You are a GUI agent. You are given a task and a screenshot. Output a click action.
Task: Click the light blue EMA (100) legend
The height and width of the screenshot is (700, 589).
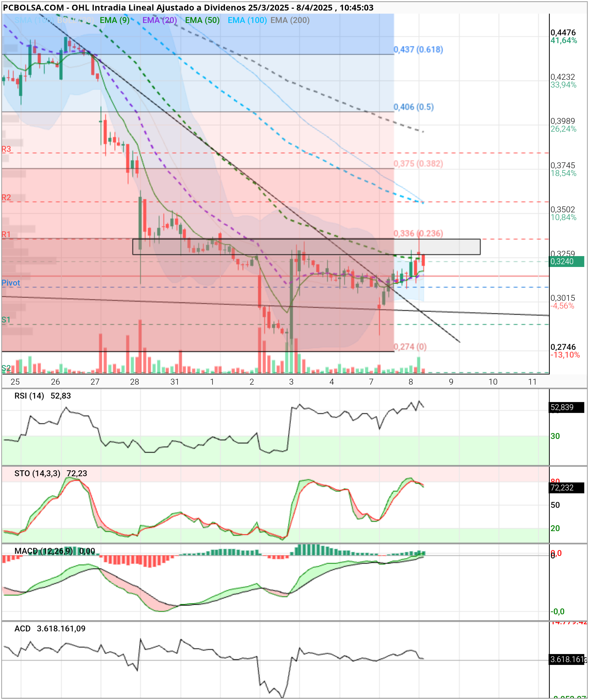pyautogui.click(x=247, y=20)
